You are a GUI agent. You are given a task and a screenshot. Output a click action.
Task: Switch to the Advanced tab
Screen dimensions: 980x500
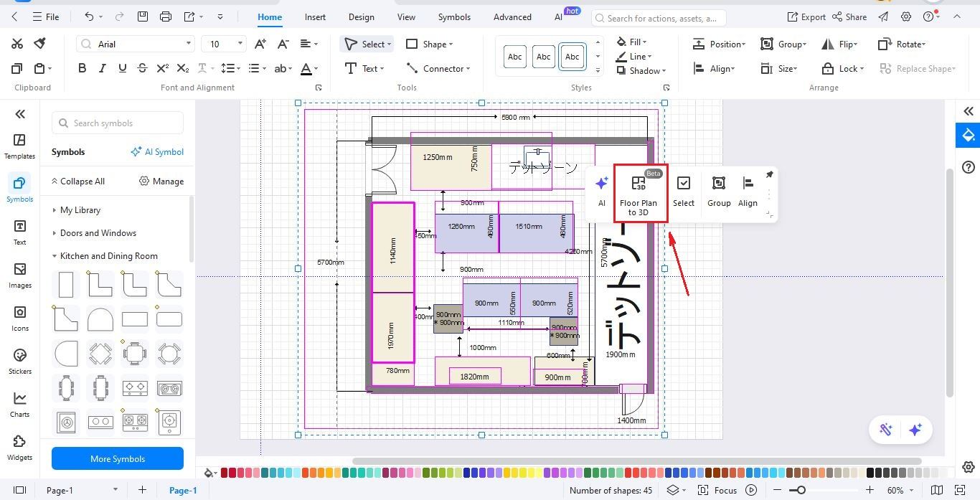tap(512, 16)
